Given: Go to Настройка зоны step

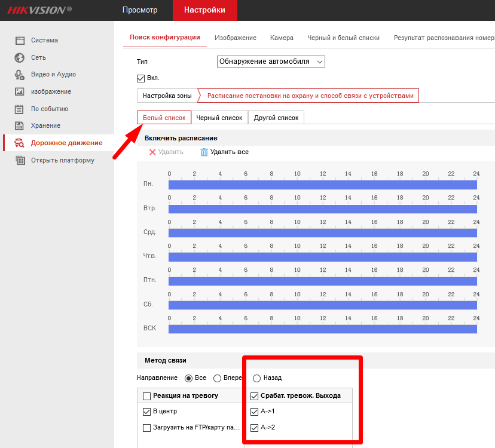Looking at the screenshot, I should pos(167,96).
